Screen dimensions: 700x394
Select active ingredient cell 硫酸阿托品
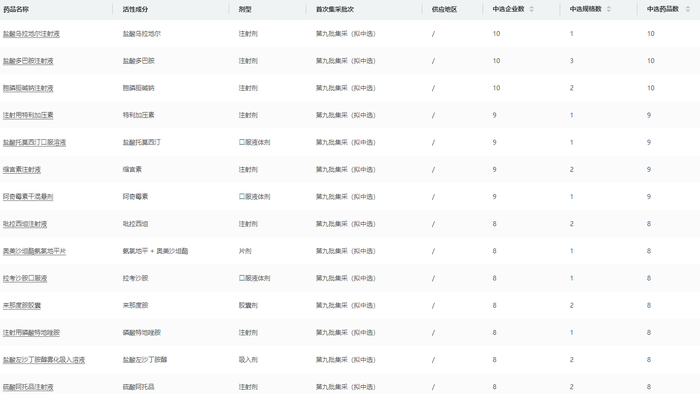point(138,387)
